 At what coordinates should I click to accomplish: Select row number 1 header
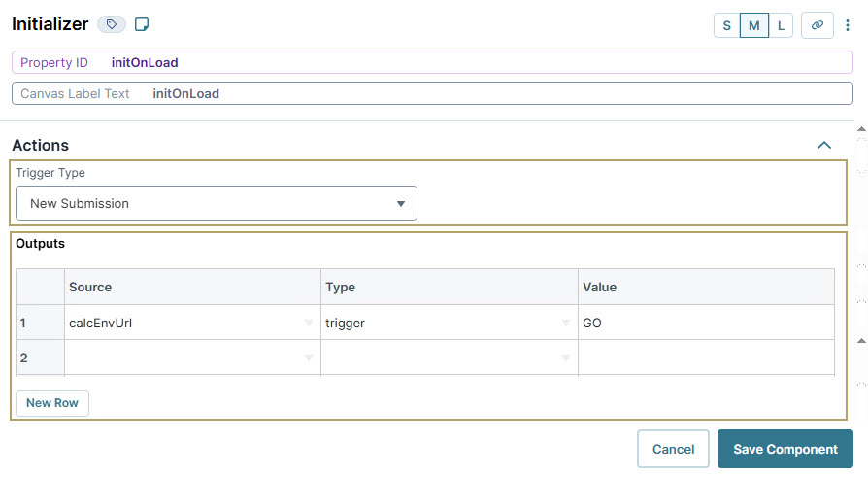coord(40,323)
